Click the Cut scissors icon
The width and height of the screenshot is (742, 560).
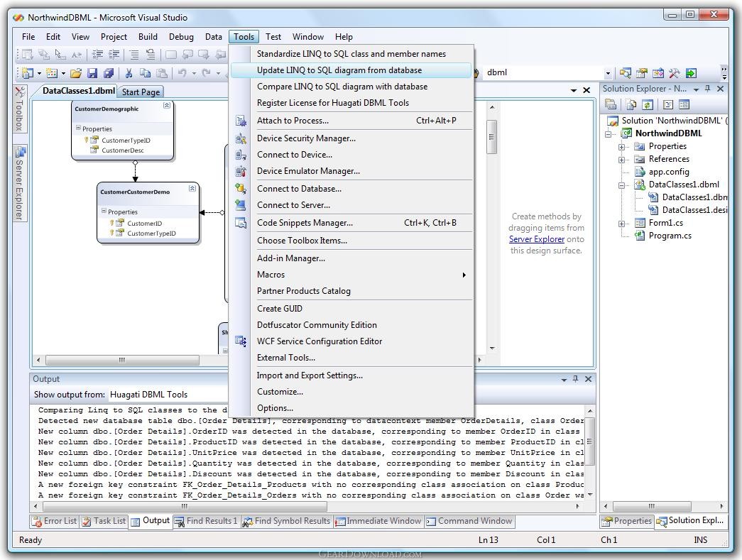[x=129, y=73]
